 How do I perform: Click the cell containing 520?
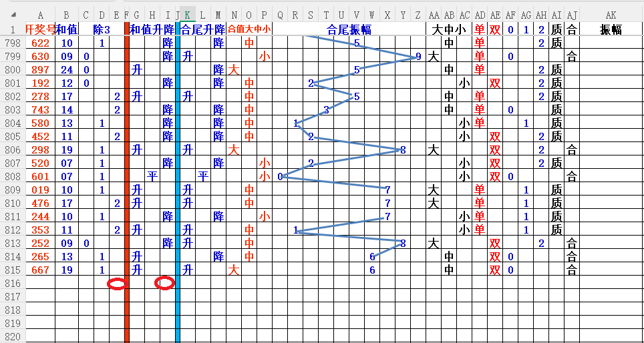40,163
